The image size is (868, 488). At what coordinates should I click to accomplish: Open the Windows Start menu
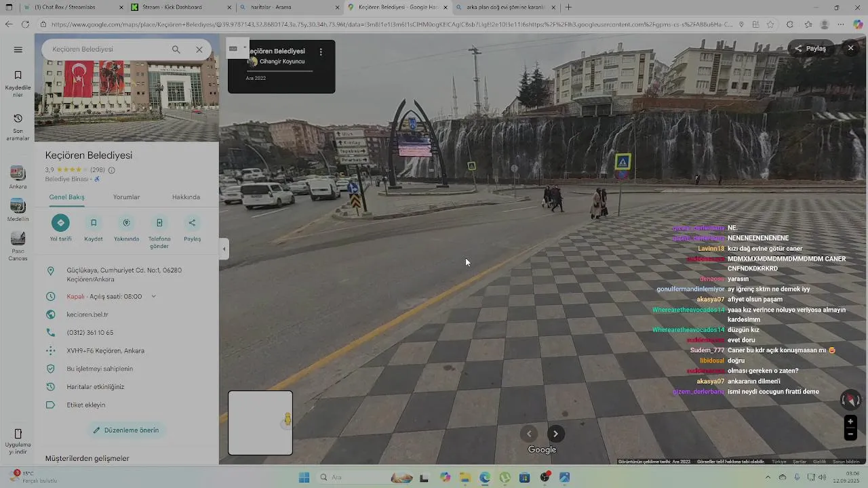click(304, 477)
